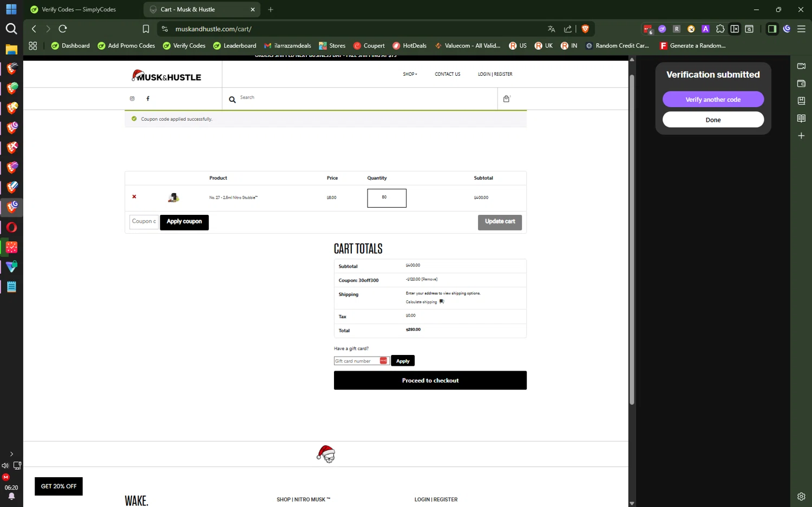
Task: Click Done in verification panel
Action: click(713, 120)
